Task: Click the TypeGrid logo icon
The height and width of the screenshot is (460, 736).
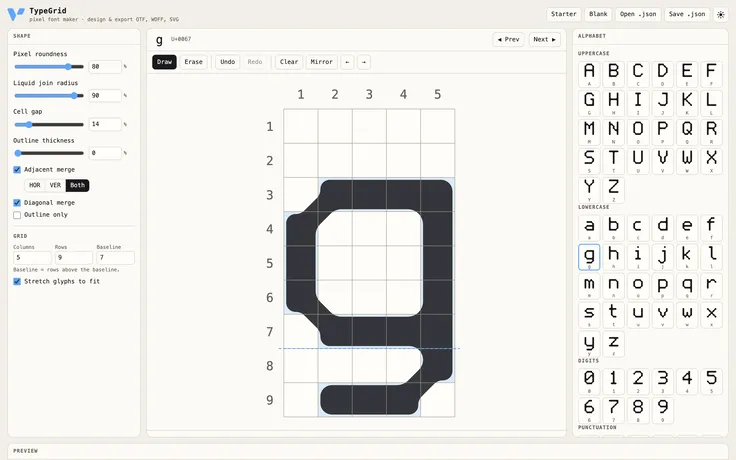Action: 15,14
